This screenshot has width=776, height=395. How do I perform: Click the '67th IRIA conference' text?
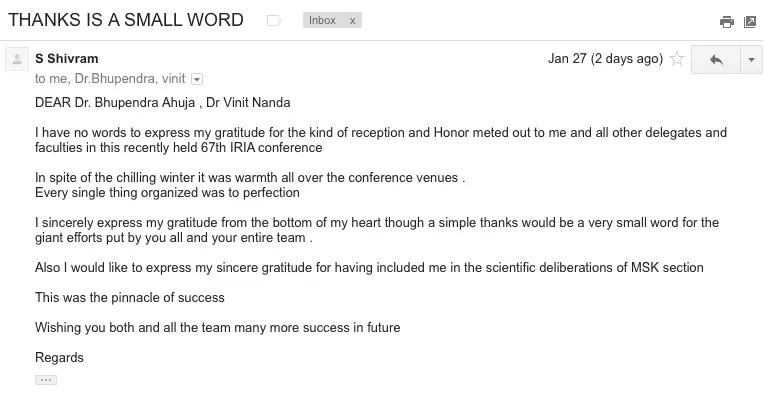tap(262, 148)
